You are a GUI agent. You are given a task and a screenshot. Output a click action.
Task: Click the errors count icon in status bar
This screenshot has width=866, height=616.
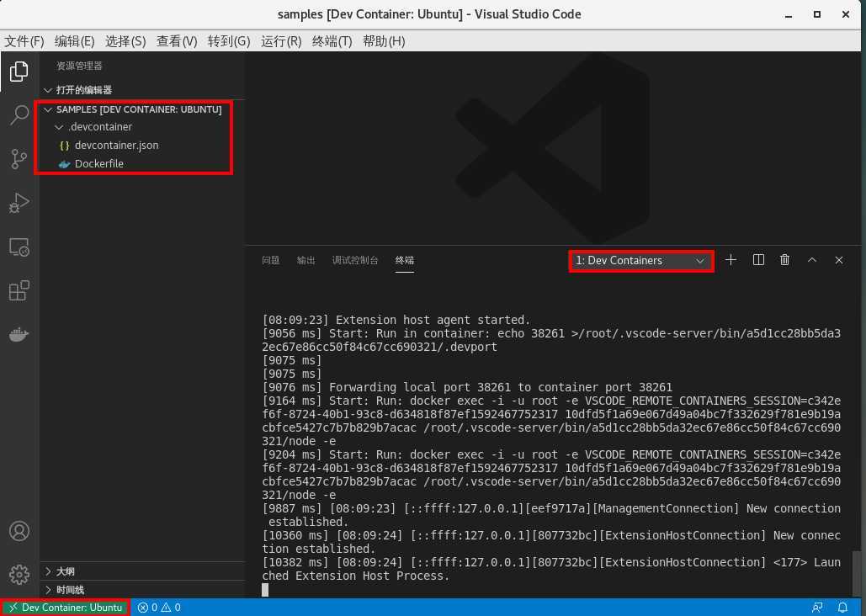click(147, 607)
